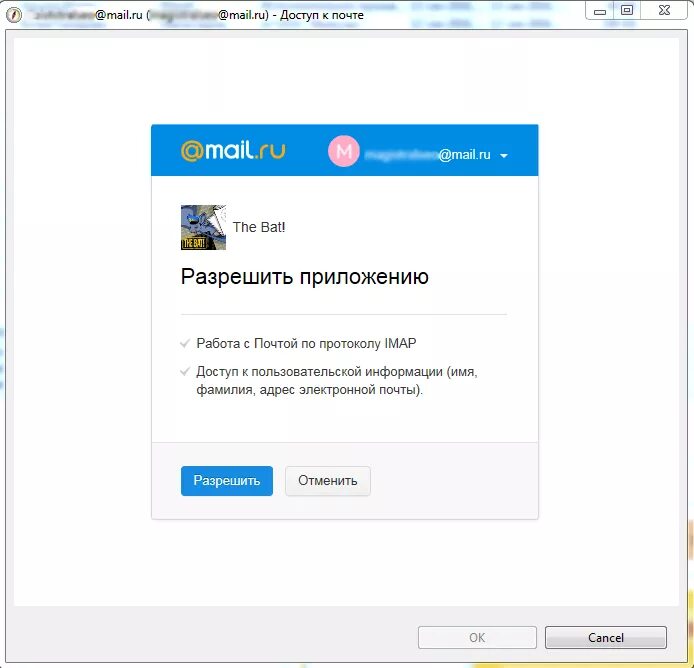
Task: Click the Отменить button
Action: point(328,481)
